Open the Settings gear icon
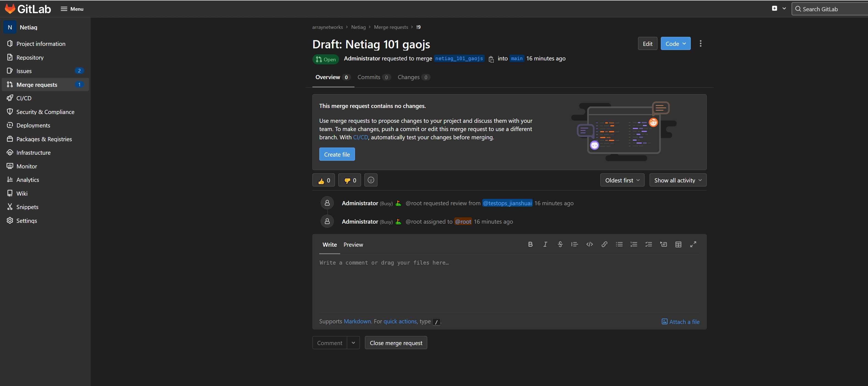 pos(10,220)
